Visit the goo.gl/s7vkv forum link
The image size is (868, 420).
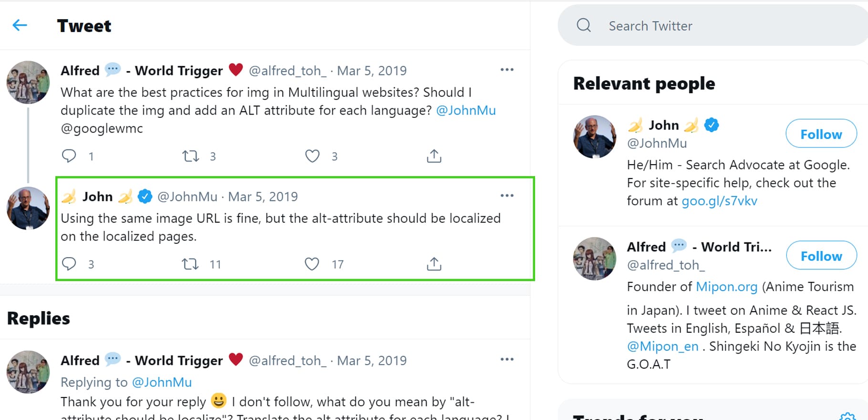pos(719,201)
